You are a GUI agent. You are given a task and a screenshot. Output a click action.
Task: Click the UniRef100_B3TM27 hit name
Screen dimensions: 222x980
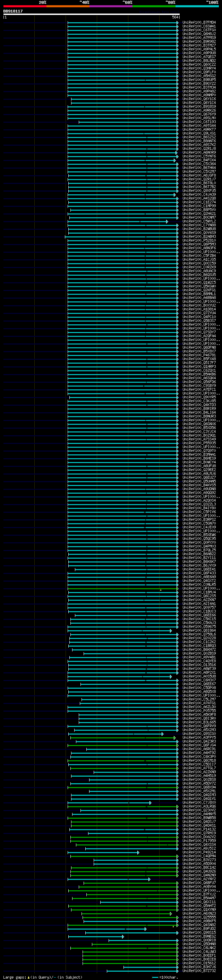click(199, 45)
